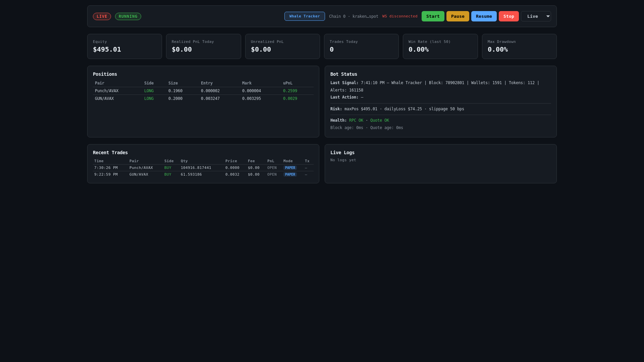Click the Chain 0 · kraken…spot label
The width and height of the screenshot is (644, 362).
point(354,16)
